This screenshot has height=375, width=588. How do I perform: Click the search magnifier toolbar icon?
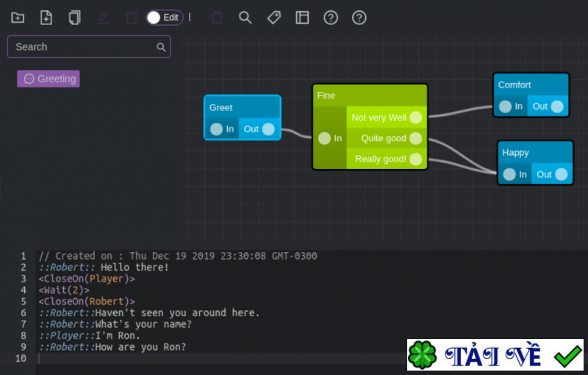(x=245, y=18)
